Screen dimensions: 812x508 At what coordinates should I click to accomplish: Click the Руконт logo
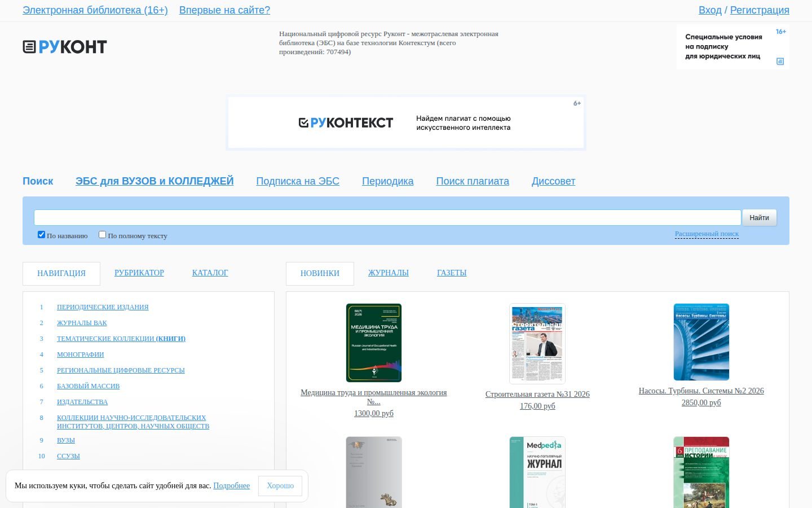pos(65,47)
